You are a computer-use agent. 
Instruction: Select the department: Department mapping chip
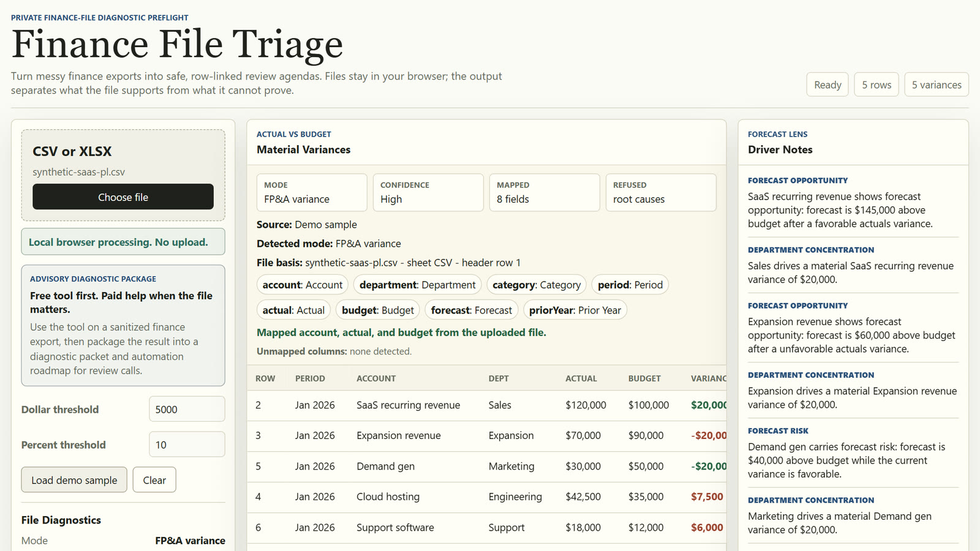coord(417,285)
